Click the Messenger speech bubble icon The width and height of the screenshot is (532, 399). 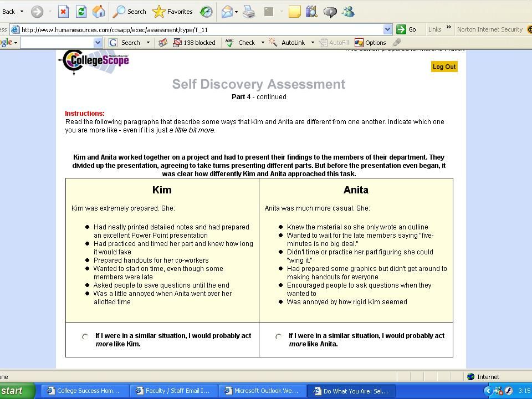click(330, 12)
